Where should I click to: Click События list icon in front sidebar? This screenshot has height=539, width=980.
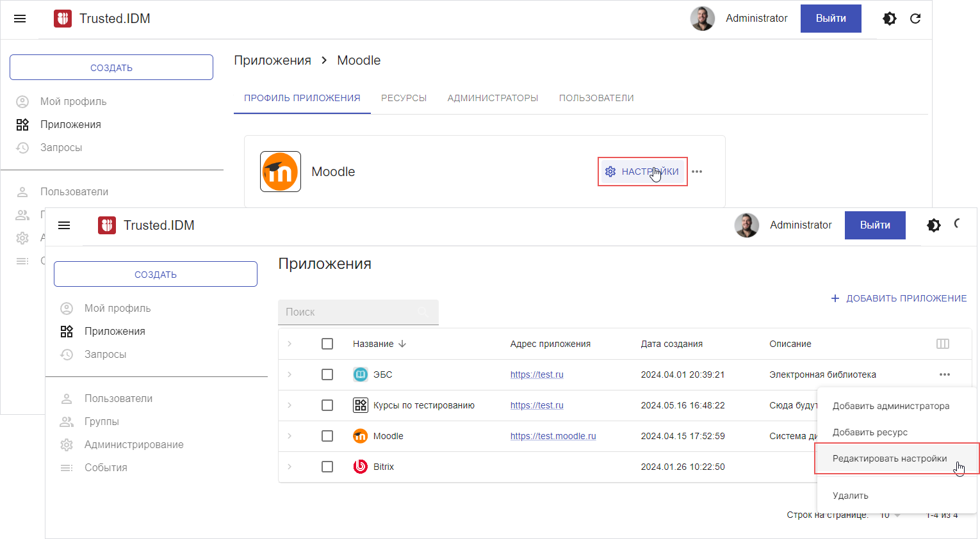pos(67,468)
